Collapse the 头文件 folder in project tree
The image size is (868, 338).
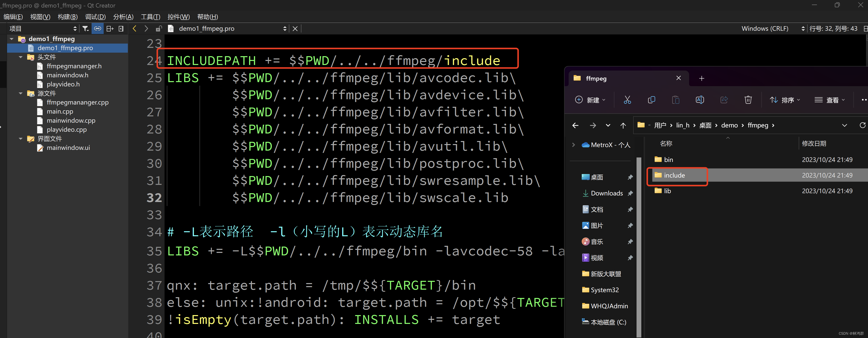21,57
